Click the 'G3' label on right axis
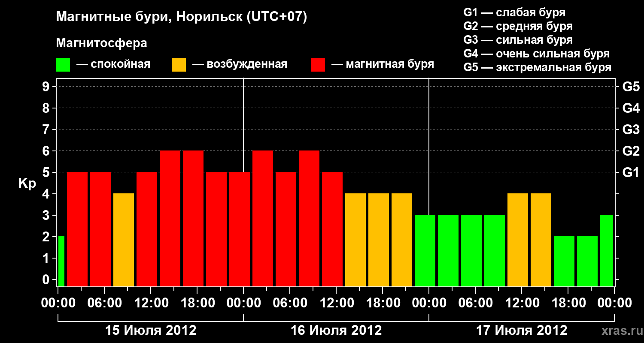Image resolution: width=644 pixels, height=343 pixels. tap(631, 129)
